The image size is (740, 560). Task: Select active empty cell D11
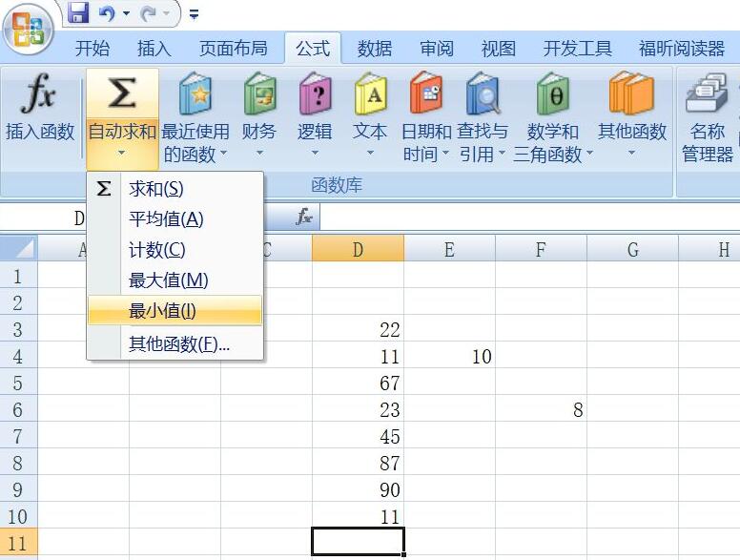tap(359, 542)
